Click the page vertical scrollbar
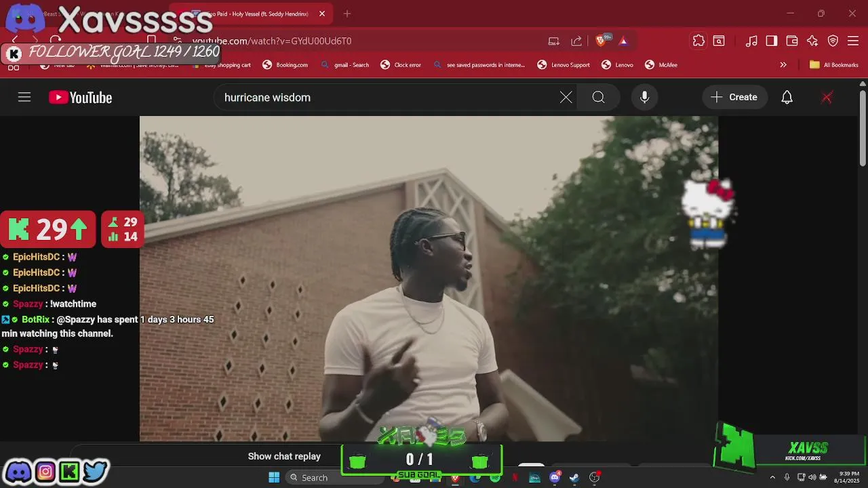Image resolution: width=868 pixels, height=488 pixels. point(863,129)
